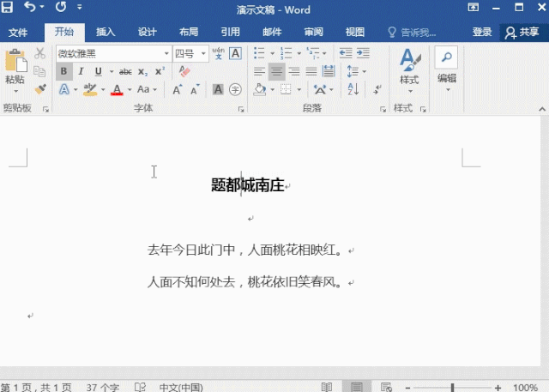Click the enclosed character (字) icon
The width and height of the screenshot is (549, 392).
pos(235,89)
